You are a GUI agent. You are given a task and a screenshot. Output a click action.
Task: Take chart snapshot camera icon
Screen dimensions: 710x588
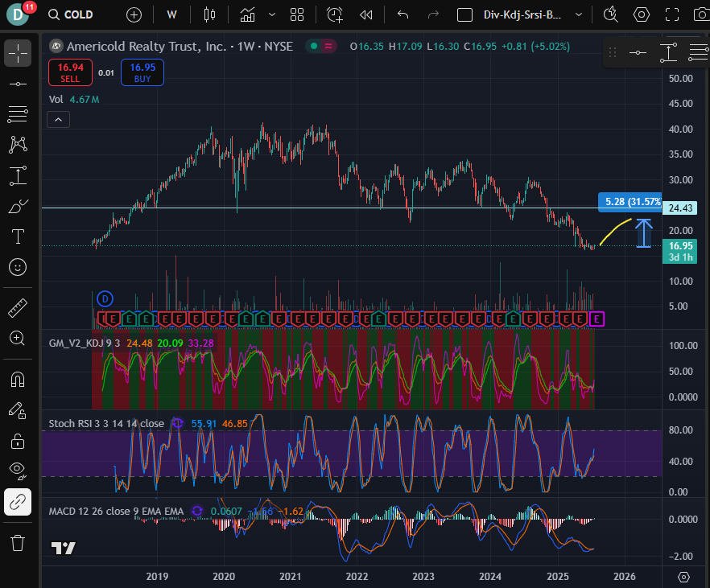click(x=702, y=15)
